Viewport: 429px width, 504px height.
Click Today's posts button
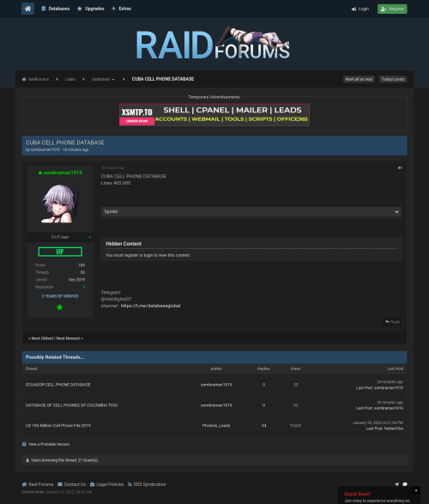pyautogui.click(x=393, y=79)
